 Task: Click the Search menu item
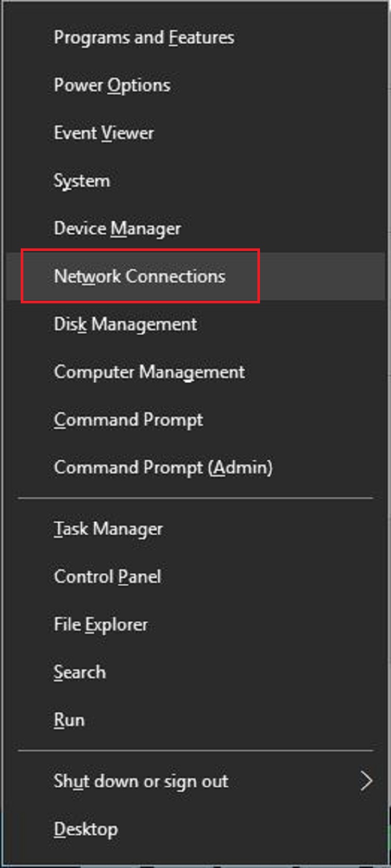[80, 672]
